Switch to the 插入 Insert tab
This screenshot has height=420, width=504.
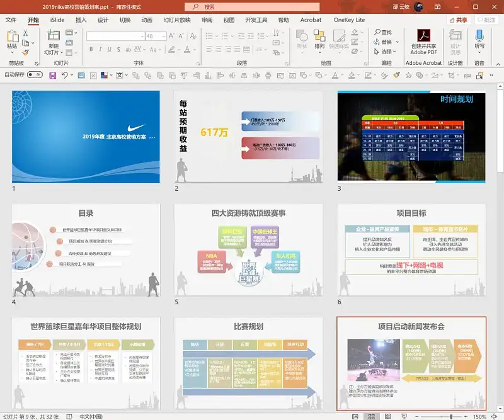pyautogui.click(x=81, y=20)
